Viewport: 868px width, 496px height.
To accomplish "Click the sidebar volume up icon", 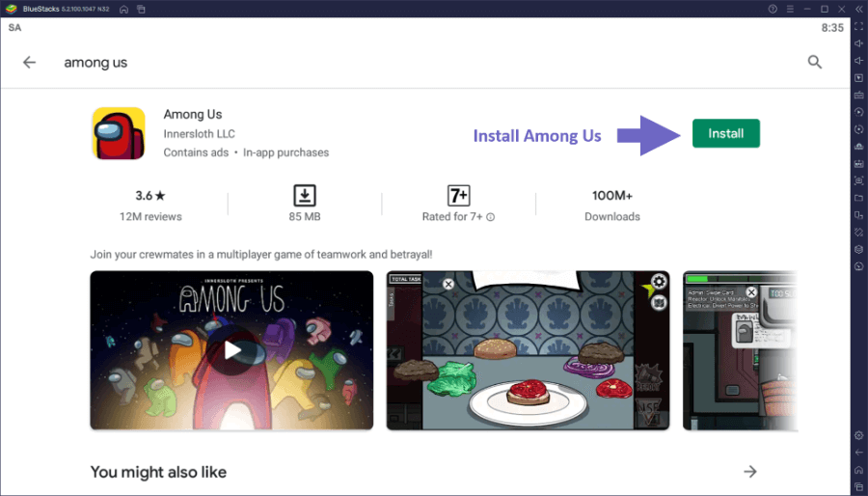I will [x=858, y=43].
